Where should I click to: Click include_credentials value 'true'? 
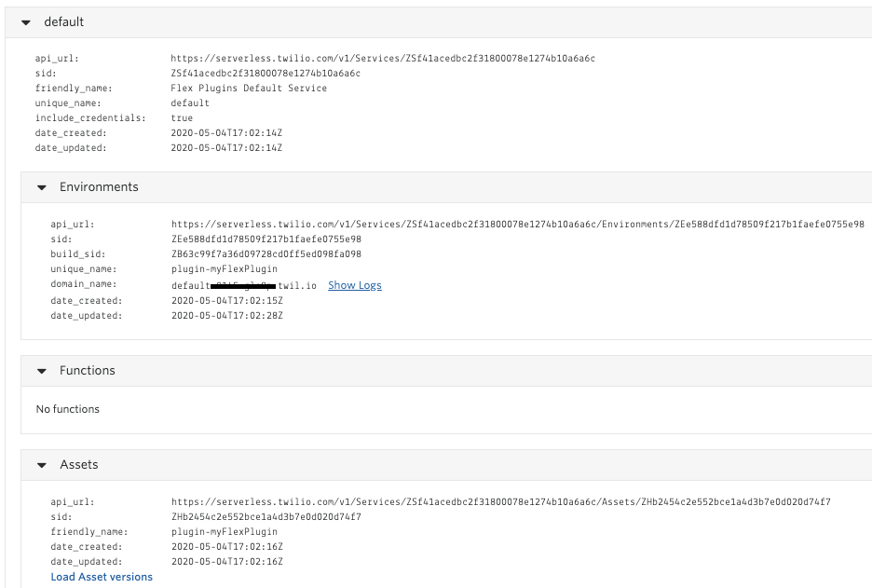pyautogui.click(x=182, y=118)
